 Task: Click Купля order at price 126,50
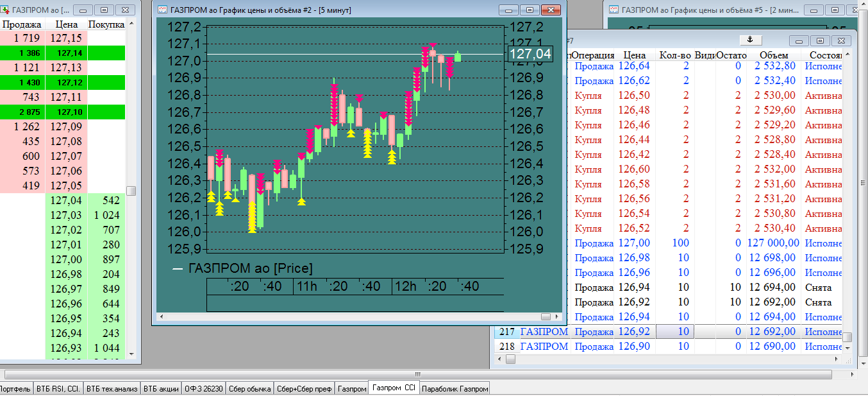(588, 96)
